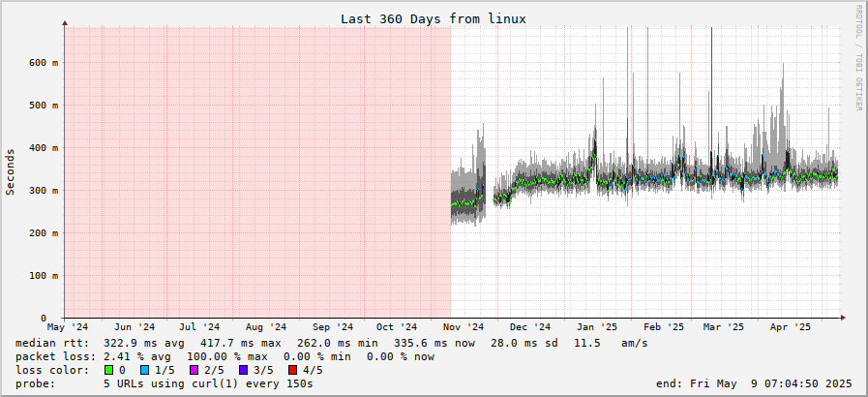
Task: Click the '600 m' y-axis value
Action: tap(44, 63)
